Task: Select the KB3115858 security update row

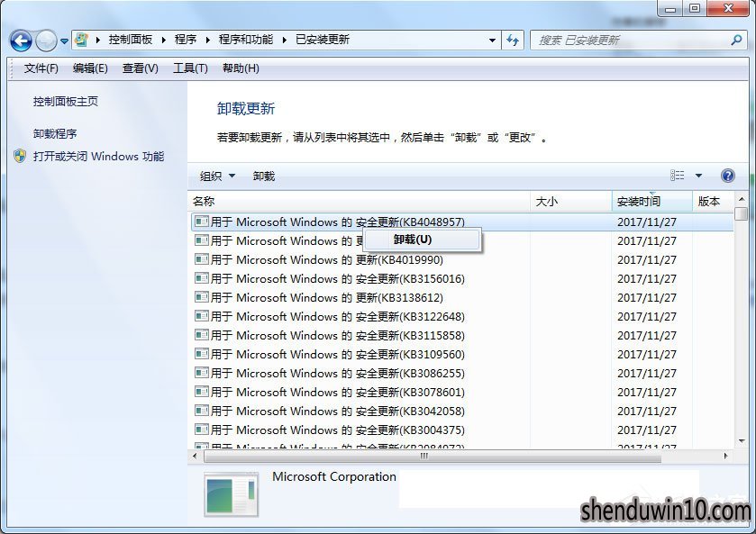Action: (x=462, y=335)
